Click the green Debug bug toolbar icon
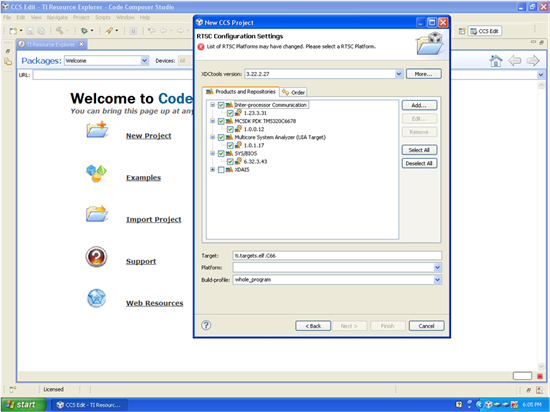Viewport: 550px width, 412px height. tap(84, 31)
